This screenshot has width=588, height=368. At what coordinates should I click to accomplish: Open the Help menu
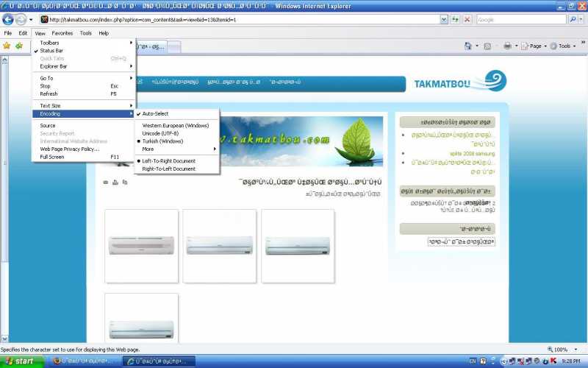tap(104, 33)
